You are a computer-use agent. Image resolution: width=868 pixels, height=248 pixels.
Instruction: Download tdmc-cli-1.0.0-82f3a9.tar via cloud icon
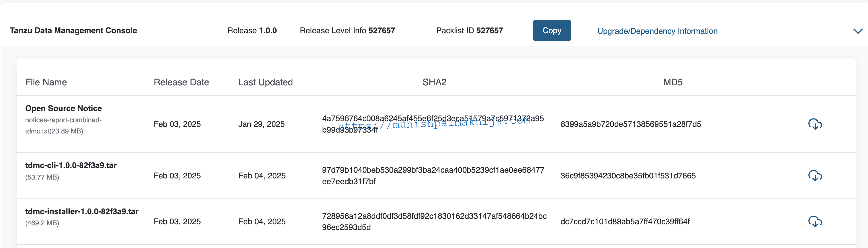815,176
